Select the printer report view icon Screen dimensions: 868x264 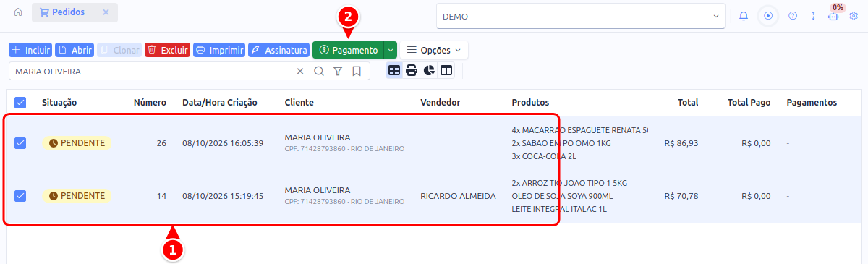(x=412, y=71)
